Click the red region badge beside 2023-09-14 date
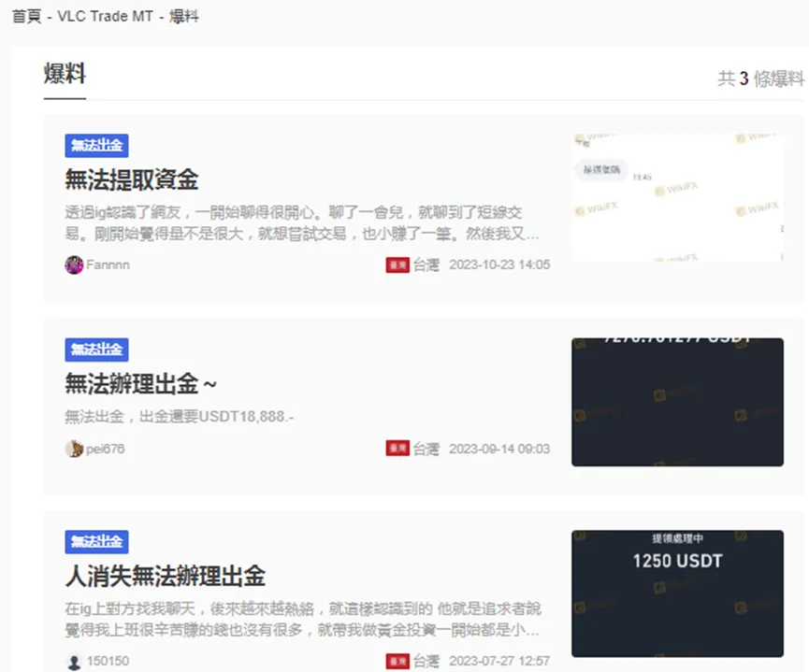Image resolution: width=809 pixels, height=672 pixels. [397, 449]
